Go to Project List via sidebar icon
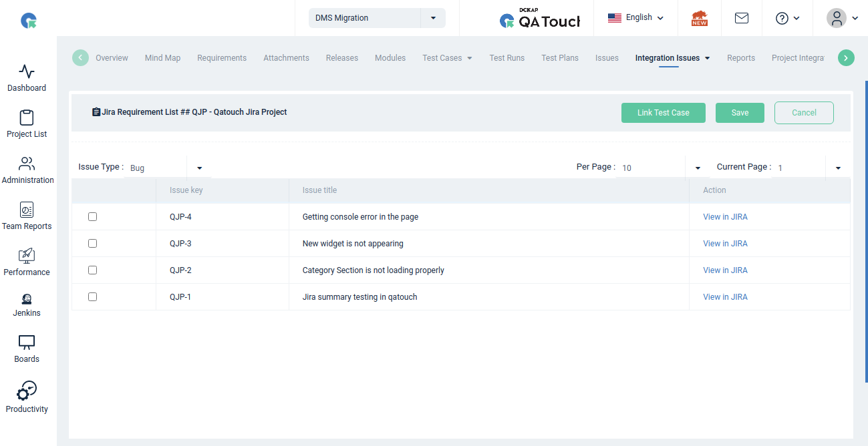 point(27,124)
